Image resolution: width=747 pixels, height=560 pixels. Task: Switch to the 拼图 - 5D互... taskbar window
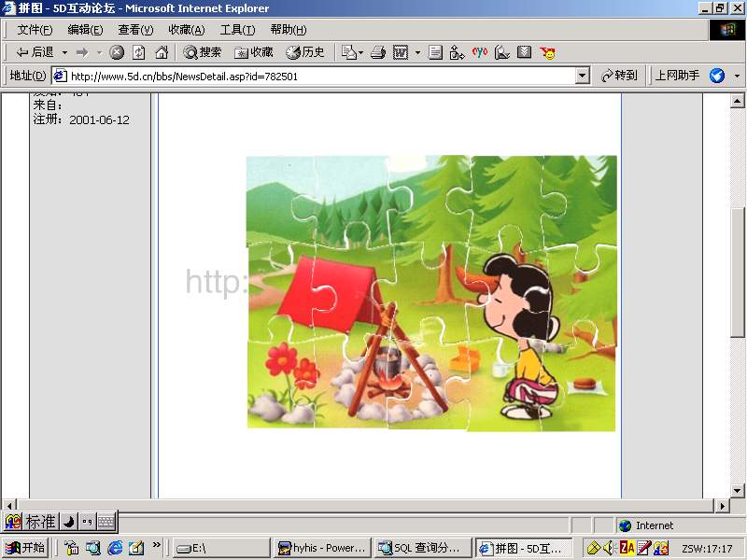524,548
